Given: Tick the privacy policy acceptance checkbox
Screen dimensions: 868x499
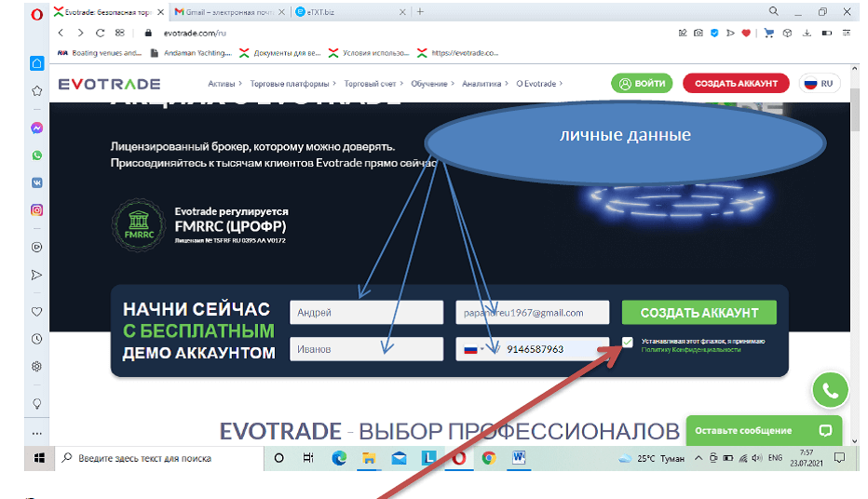Looking at the screenshot, I should (x=628, y=343).
